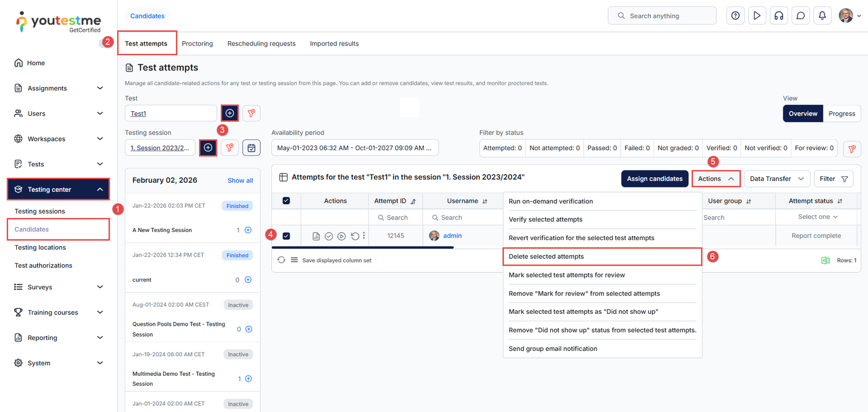
Task: Open the help question mark icon
Action: click(x=735, y=16)
